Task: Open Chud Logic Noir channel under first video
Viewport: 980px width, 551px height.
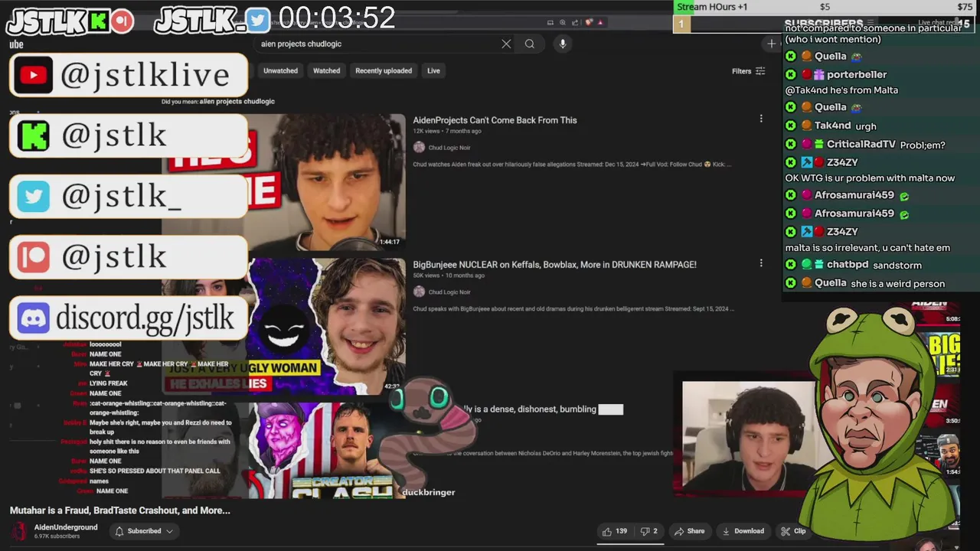Action: pos(449,147)
